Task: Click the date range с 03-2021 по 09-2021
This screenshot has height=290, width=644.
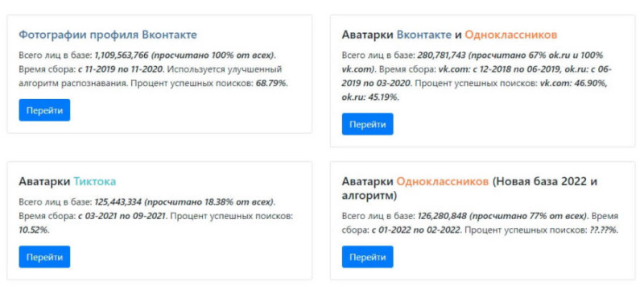Action: point(122,216)
